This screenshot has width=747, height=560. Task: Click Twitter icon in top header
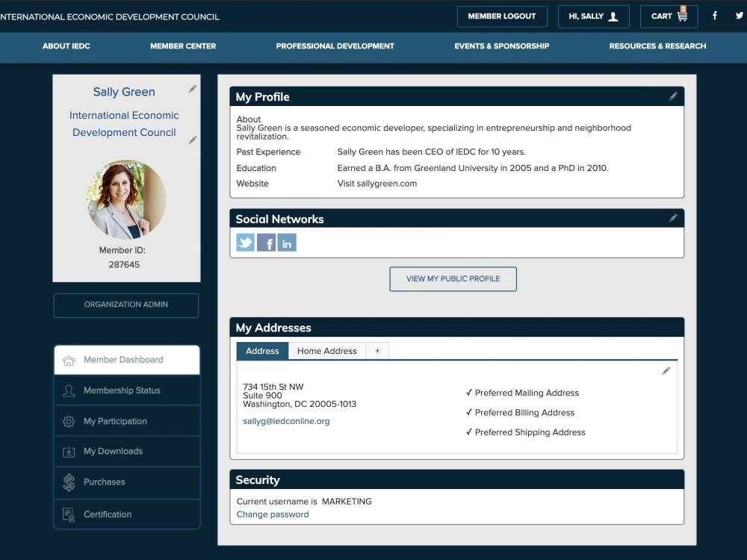click(739, 16)
